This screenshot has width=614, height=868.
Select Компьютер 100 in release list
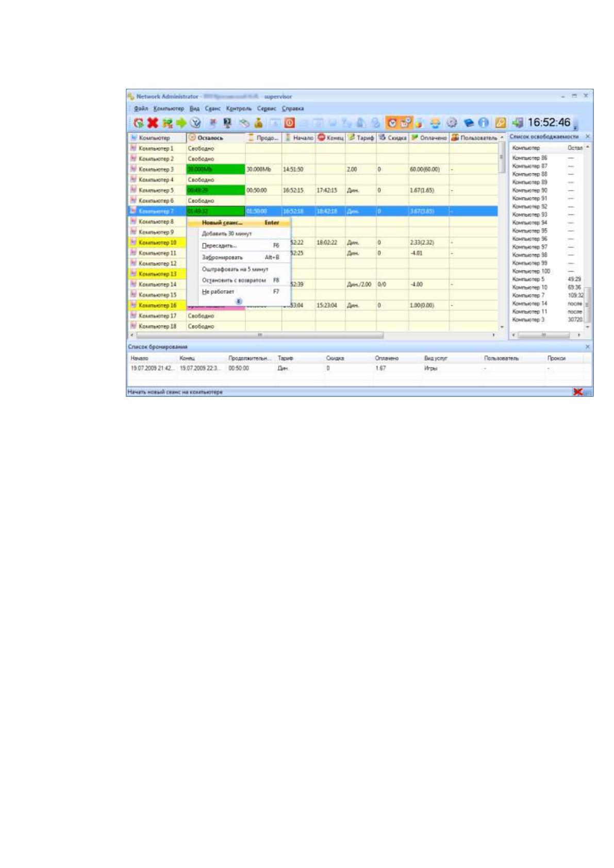(547, 271)
